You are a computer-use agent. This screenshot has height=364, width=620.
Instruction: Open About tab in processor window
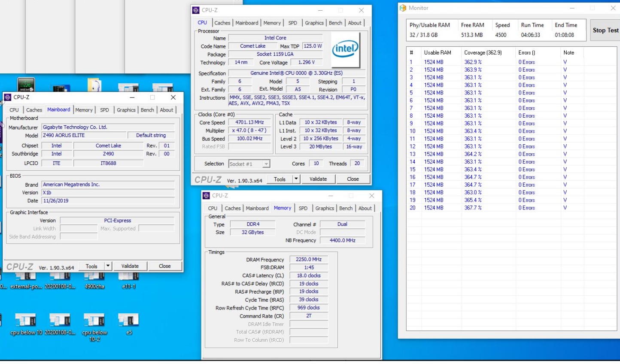pyautogui.click(x=355, y=23)
